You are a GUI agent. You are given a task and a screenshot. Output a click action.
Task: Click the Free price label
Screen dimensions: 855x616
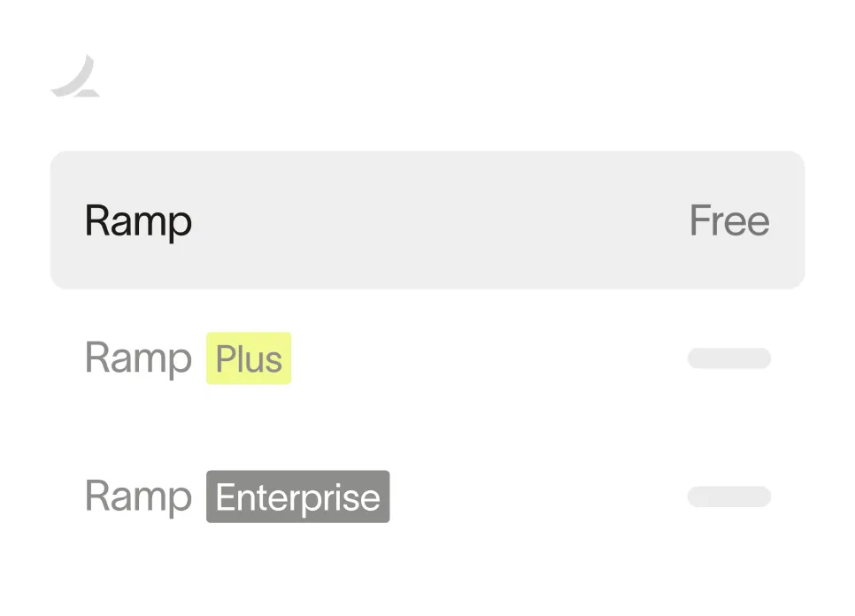728,220
